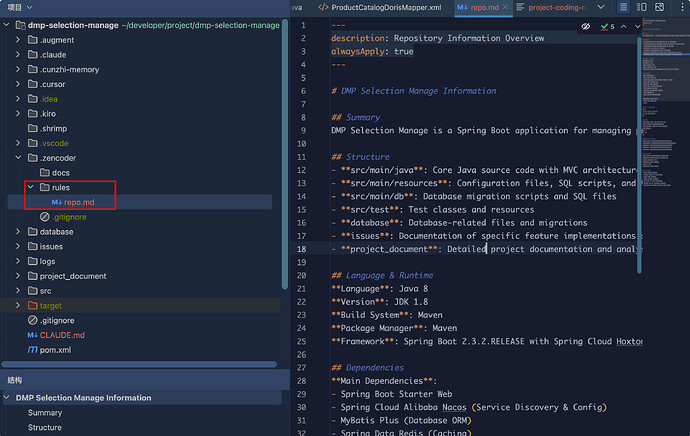This screenshot has width=690, height=436.
Task: Show hidden editor tabs dropdown
Action: coord(601,7)
